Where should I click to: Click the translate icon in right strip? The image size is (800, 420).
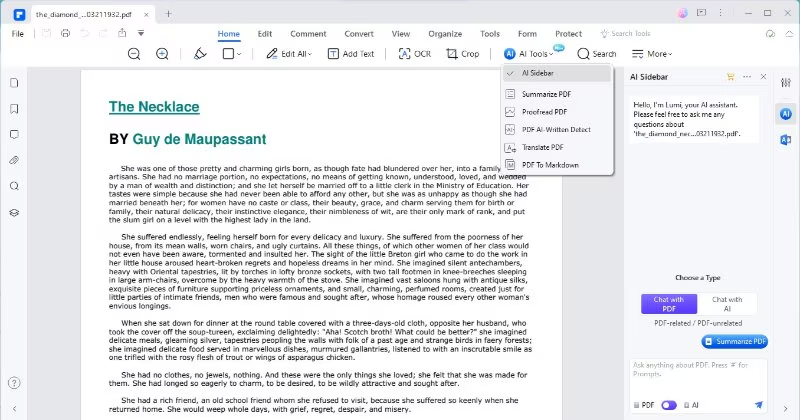click(x=786, y=140)
